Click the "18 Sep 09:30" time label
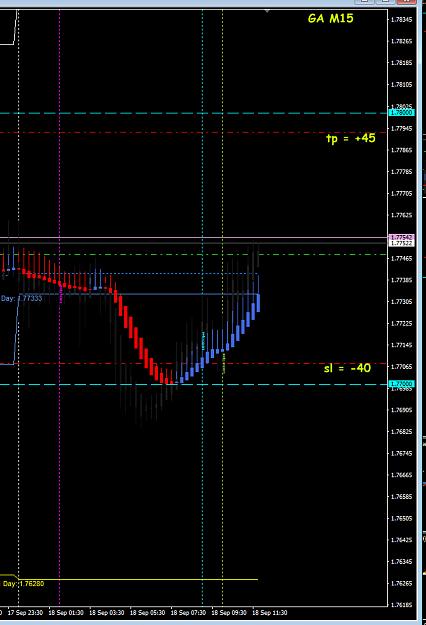Screen dimensions: 426x625 point(229,613)
